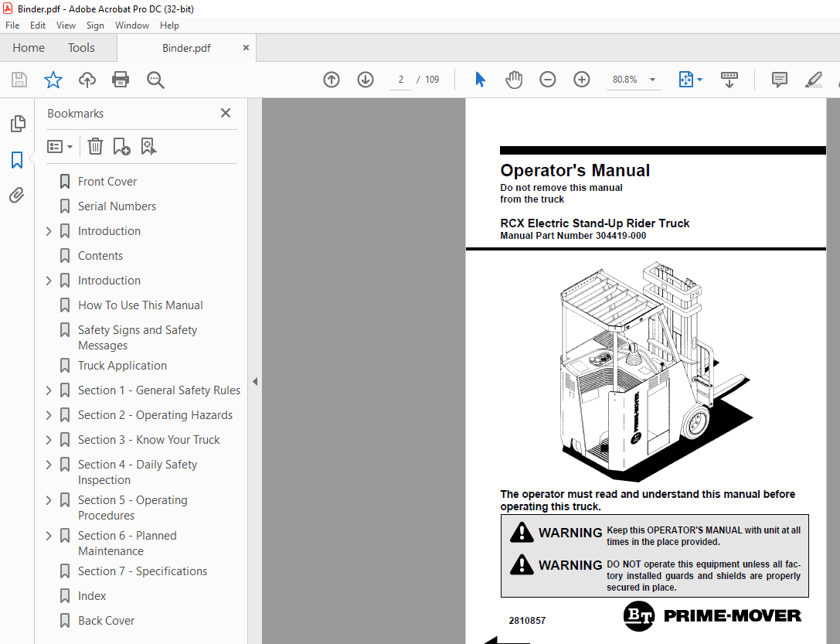
Task: Expand Section 5 - Operating Procedures
Action: (x=49, y=500)
